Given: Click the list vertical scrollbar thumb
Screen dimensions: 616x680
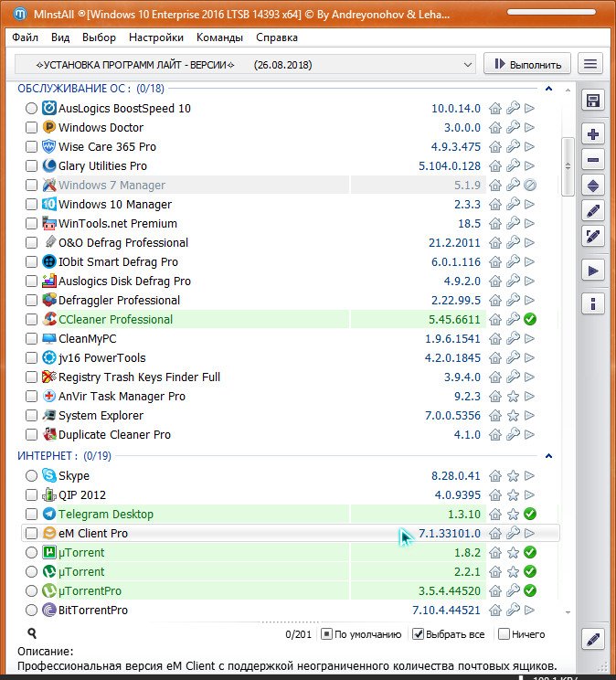Looking at the screenshot, I should tap(568, 166).
